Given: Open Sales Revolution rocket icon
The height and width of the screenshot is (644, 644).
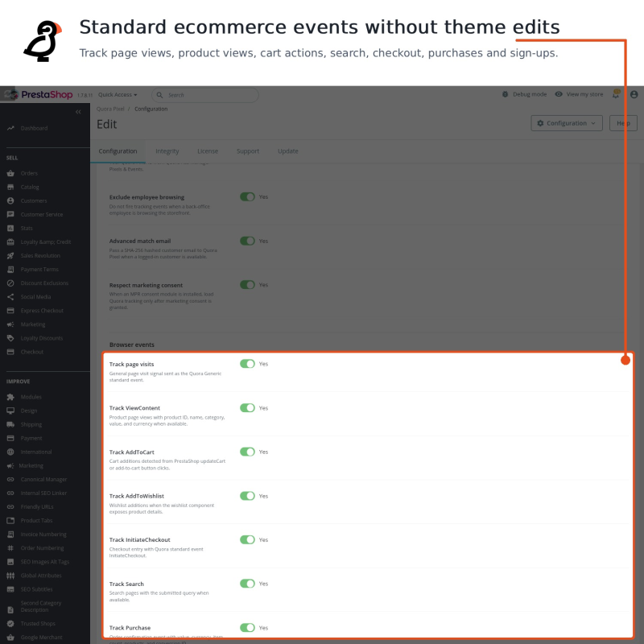Looking at the screenshot, I should 10,255.
